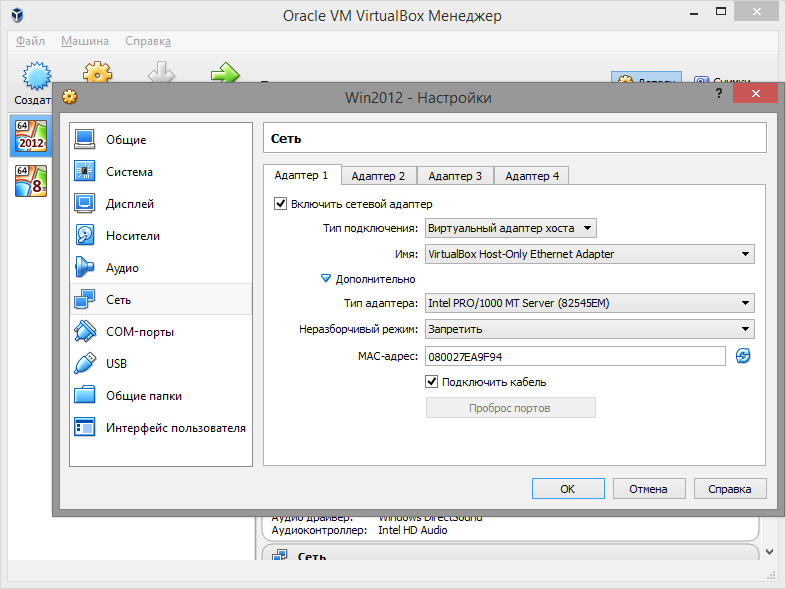Viewport: 786px width, 589px height.
Task: Open the Adapter type dropdown
Action: [x=590, y=303]
